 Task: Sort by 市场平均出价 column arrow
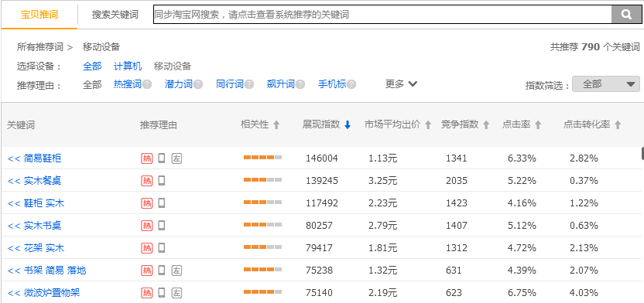[x=428, y=125]
